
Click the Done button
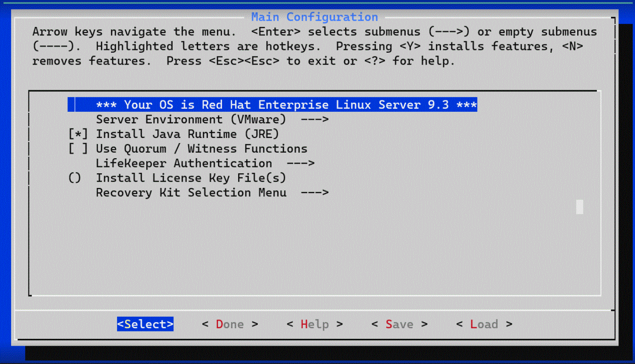(x=230, y=325)
